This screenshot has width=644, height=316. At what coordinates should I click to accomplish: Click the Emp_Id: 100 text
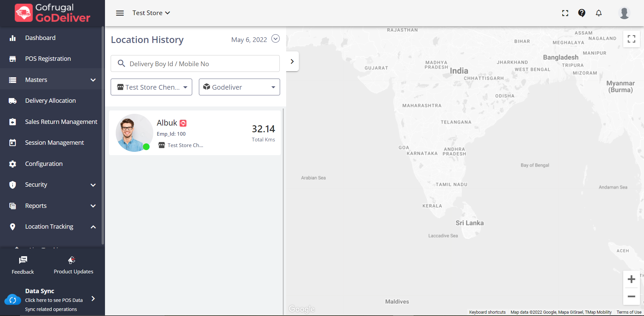click(x=171, y=134)
